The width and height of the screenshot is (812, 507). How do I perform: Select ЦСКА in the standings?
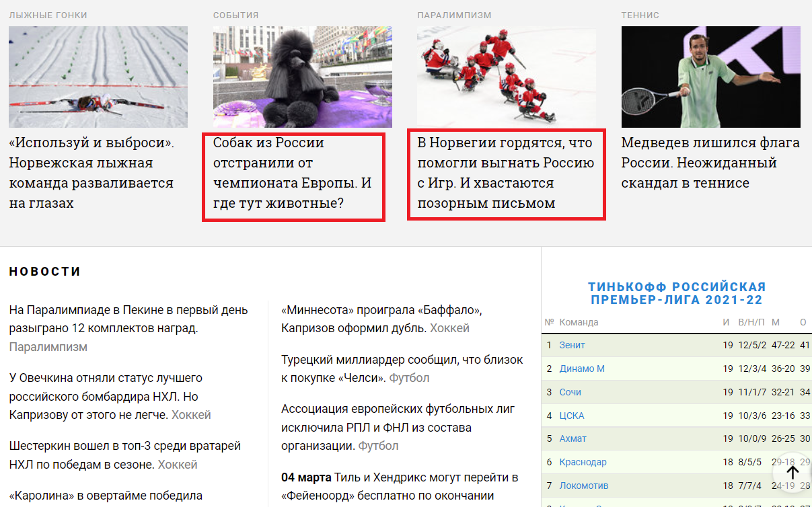click(572, 416)
